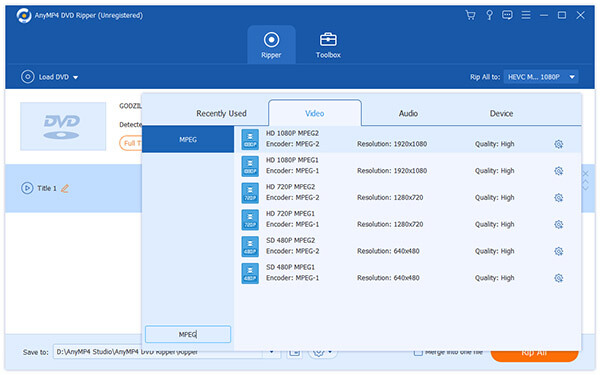Switch to the Audio tab
This screenshot has height=375, width=600.
tap(408, 114)
